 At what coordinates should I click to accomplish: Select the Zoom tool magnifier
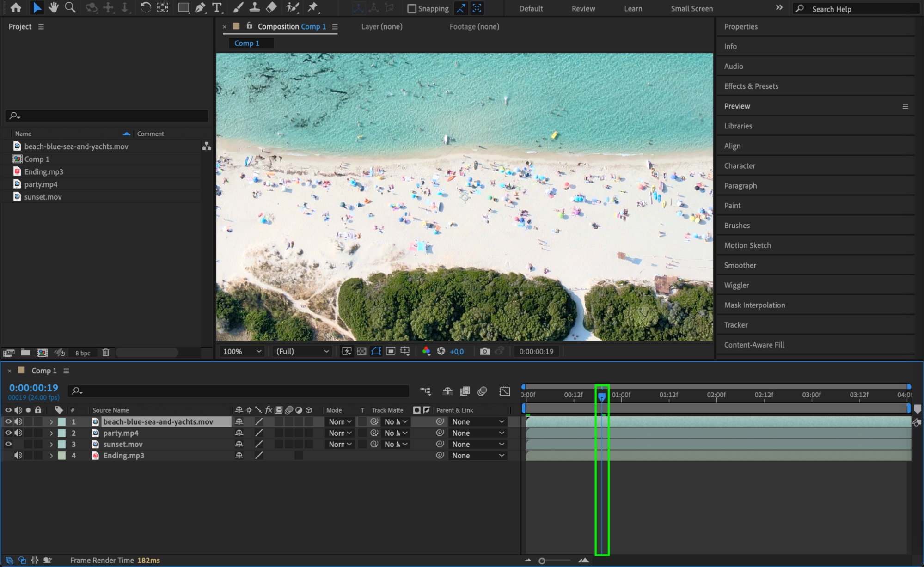click(x=70, y=7)
